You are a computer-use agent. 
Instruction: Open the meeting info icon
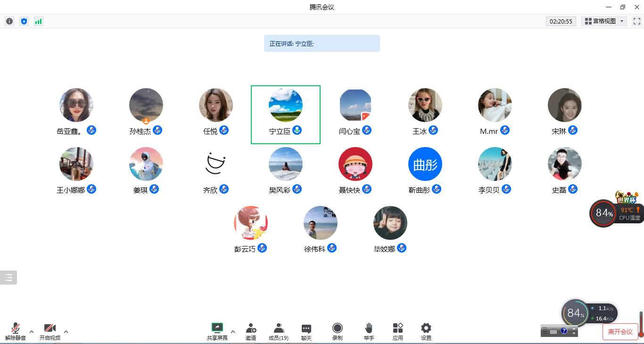9,21
